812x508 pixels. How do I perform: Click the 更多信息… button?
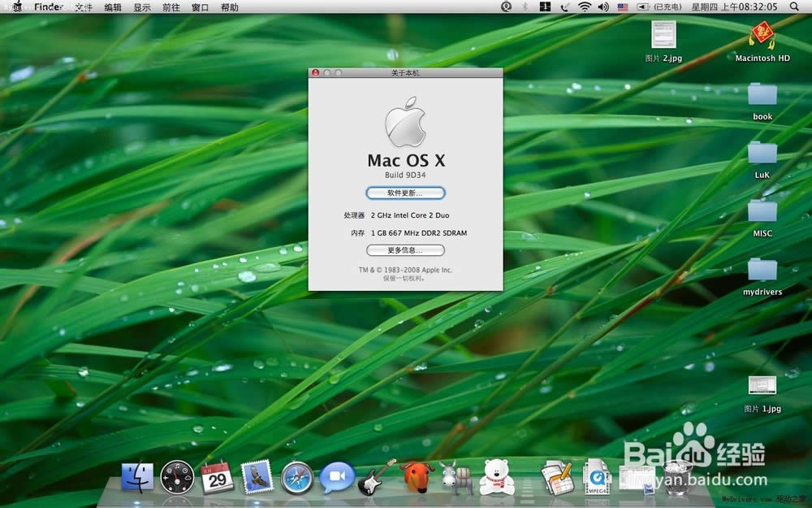(x=405, y=250)
